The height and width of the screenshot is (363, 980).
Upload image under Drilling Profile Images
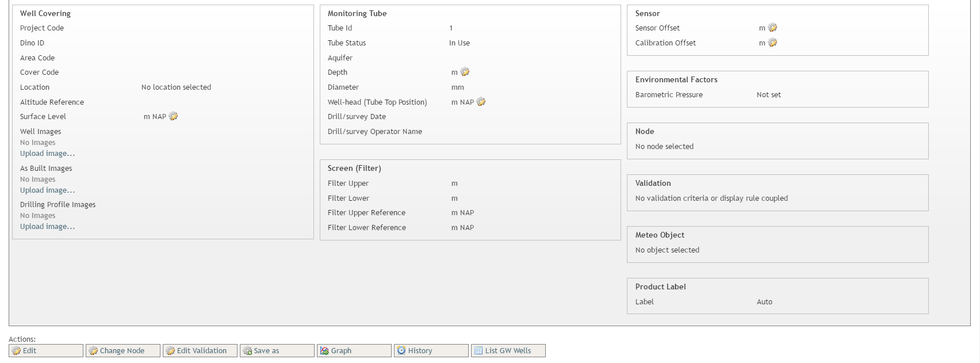coord(47,227)
